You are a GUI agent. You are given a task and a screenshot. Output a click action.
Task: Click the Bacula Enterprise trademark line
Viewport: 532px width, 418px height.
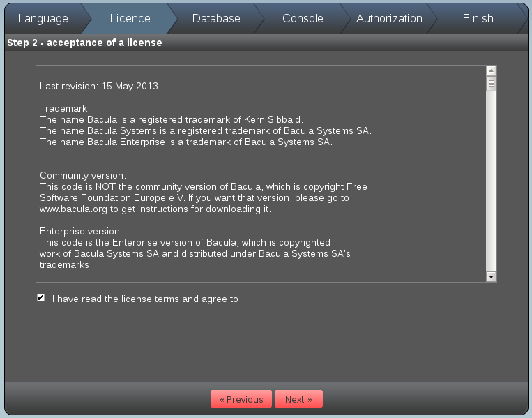point(186,142)
